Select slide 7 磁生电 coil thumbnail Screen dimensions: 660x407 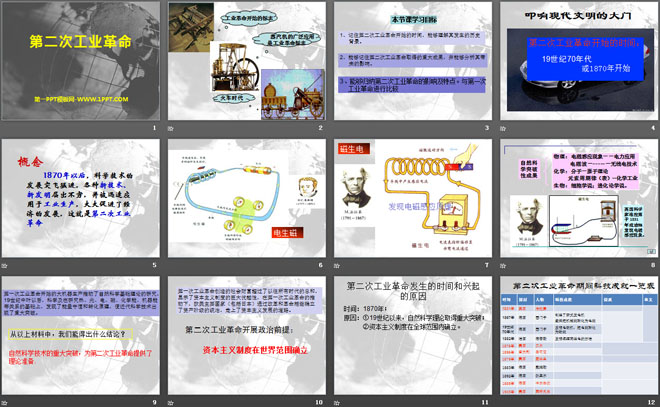pos(413,198)
